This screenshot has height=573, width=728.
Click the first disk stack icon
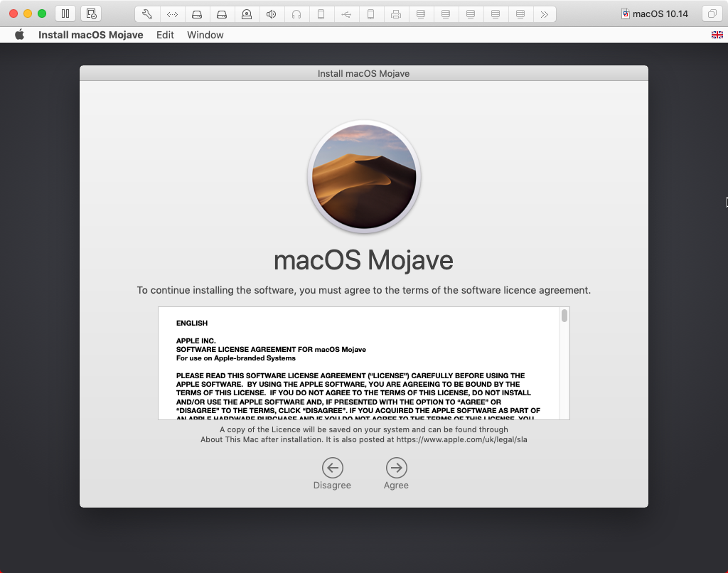tap(421, 13)
